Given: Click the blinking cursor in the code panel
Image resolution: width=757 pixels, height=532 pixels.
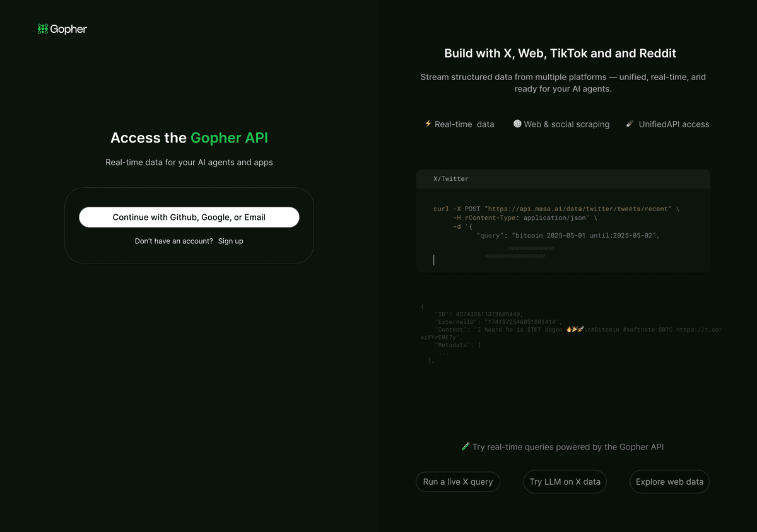Looking at the screenshot, I should tap(433, 259).
